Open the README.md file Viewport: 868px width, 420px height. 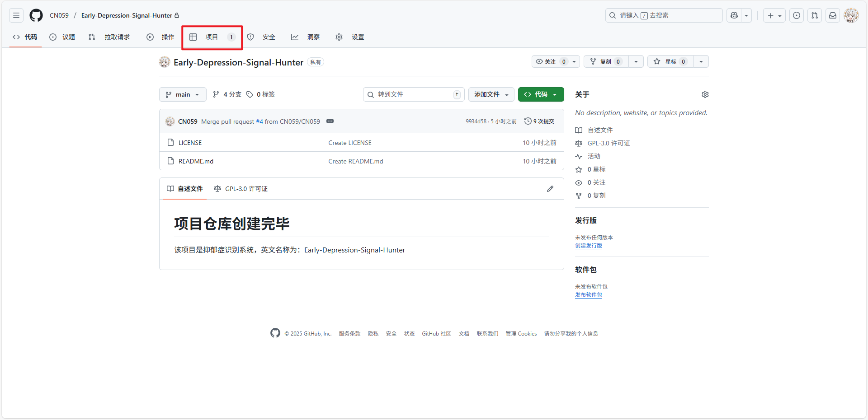(196, 161)
